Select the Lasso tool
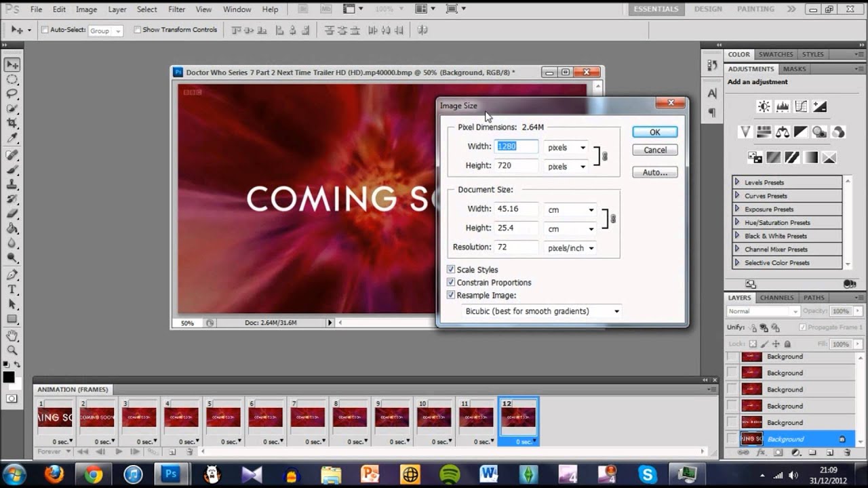This screenshot has height=488, width=868. pos(12,94)
